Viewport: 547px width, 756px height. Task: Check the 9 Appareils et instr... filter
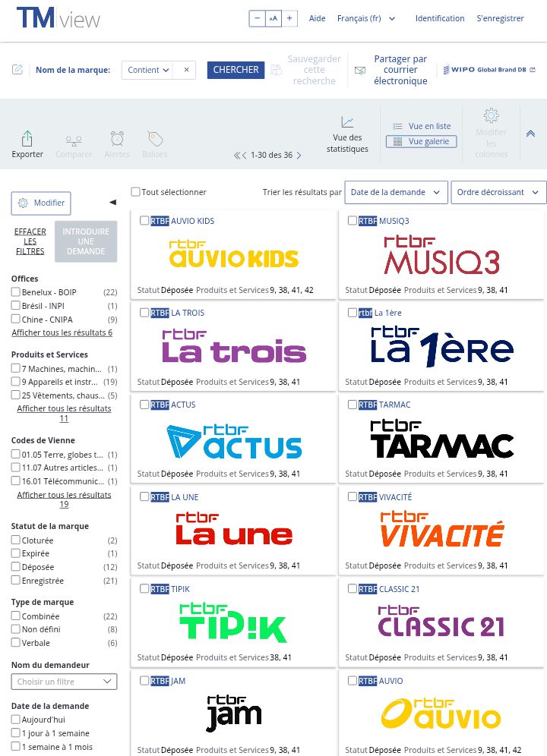pos(16,381)
